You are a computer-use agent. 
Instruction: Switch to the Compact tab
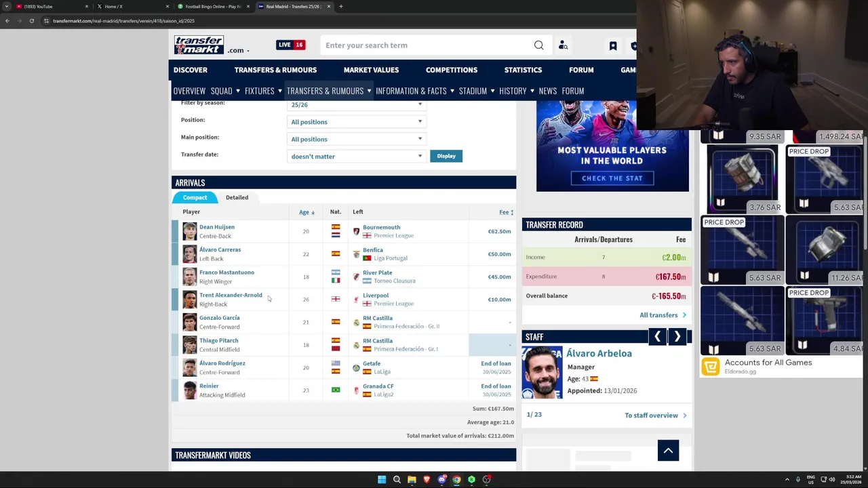click(x=195, y=197)
